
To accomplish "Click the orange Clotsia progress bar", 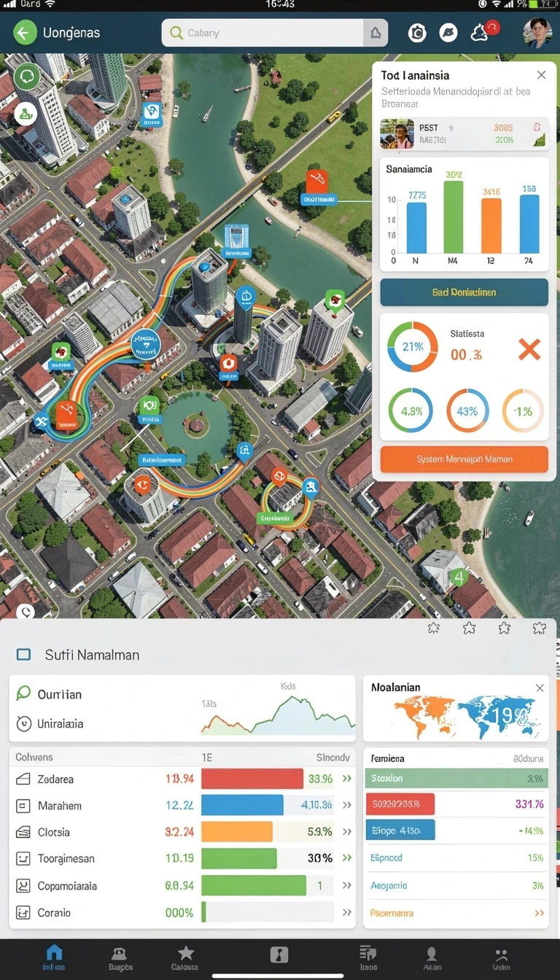I will (x=237, y=832).
